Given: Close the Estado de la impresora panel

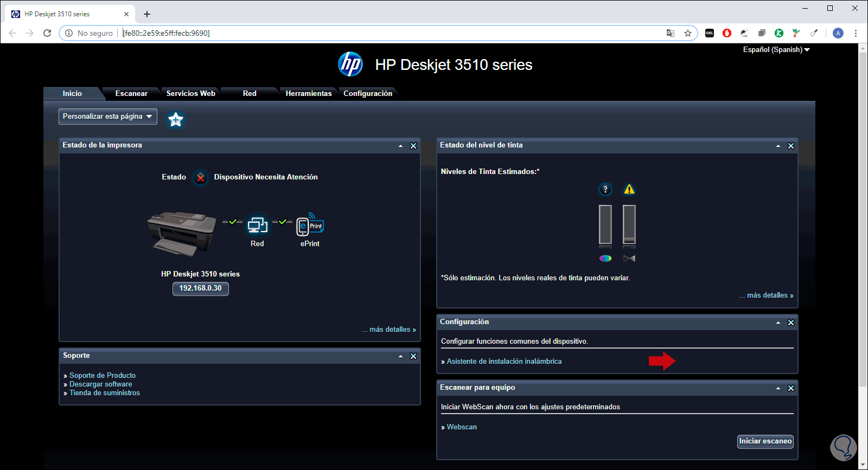Looking at the screenshot, I should (x=413, y=146).
